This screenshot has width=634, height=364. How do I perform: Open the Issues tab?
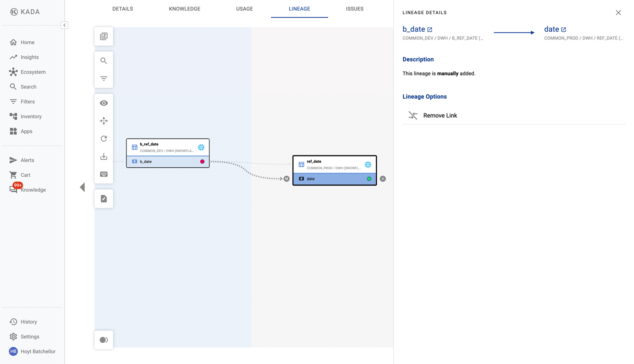354,9
